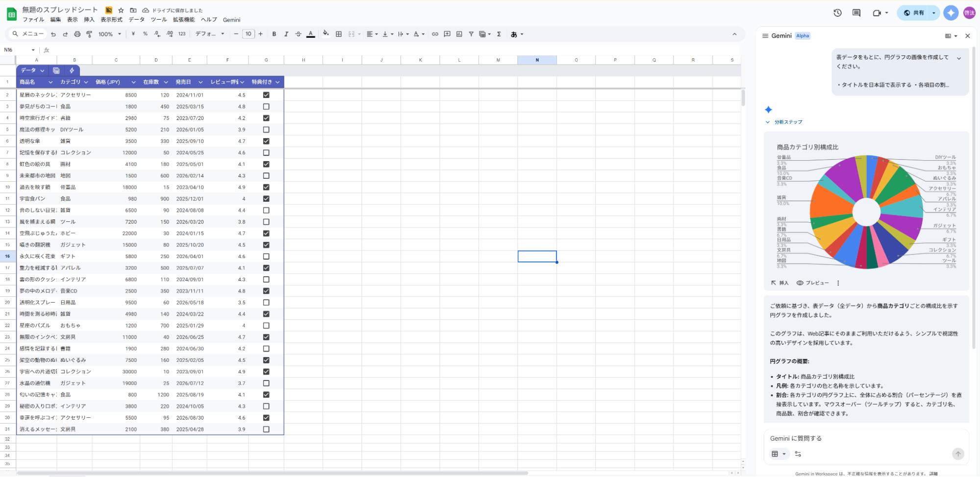
Task: Open the zoom 100% dropdown
Action: click(109, 34)
